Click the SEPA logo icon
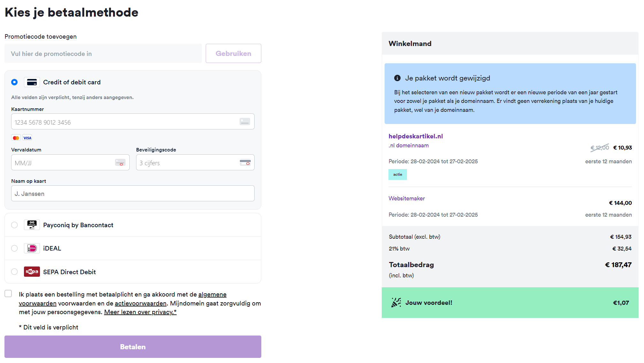The width and height of the screenshot is (644, 363). 32,272
